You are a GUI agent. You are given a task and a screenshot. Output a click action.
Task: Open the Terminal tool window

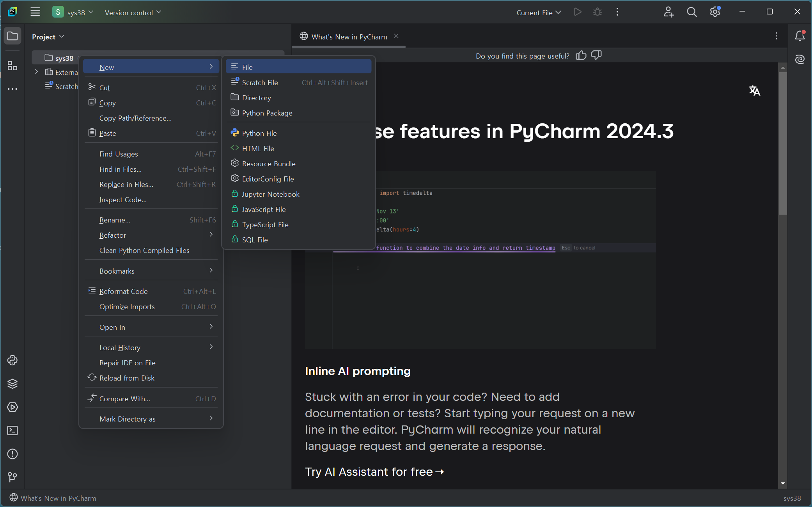pos(12,431)
